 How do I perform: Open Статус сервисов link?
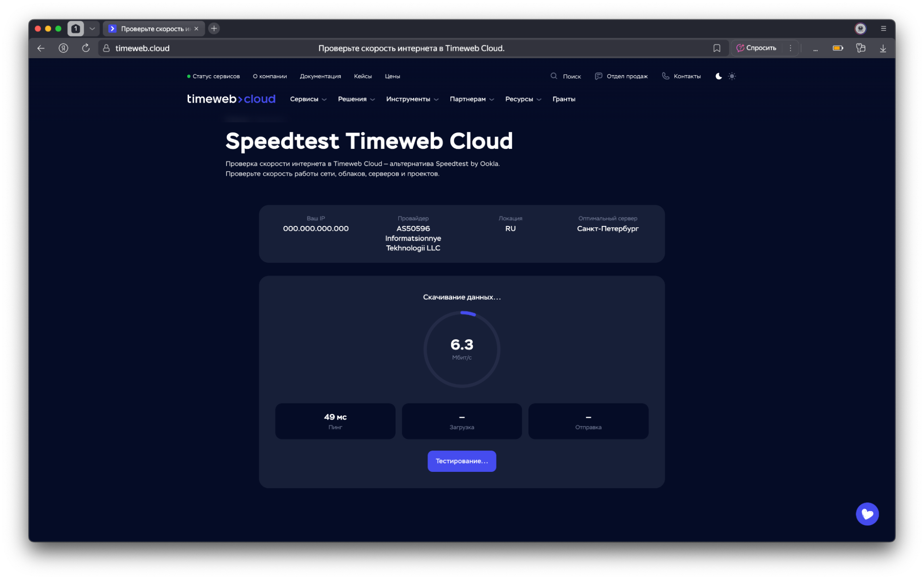pos(214,76)
